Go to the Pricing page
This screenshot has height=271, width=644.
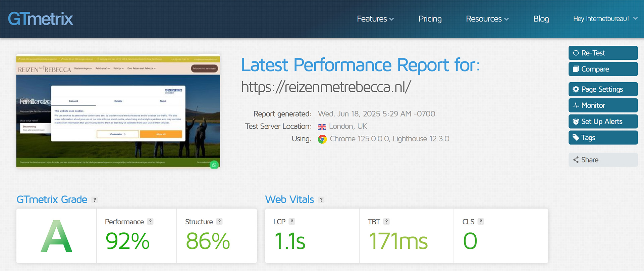[x=430, y=19]
